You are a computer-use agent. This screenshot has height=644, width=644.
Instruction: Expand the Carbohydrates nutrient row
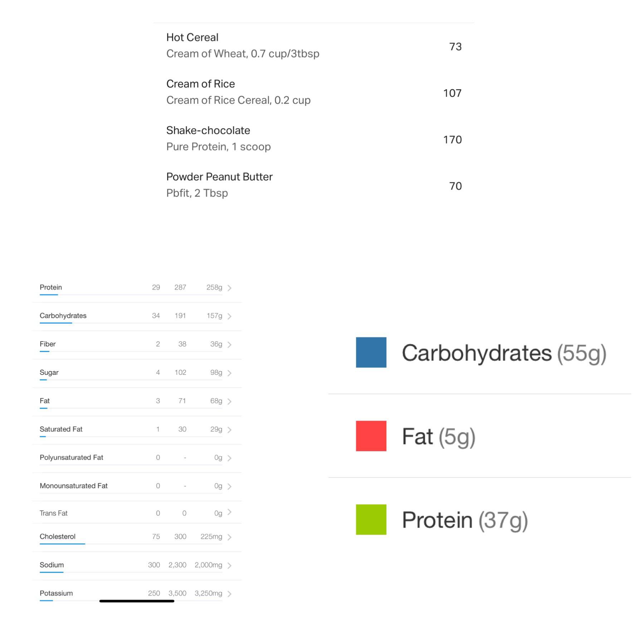pos(230,316)
